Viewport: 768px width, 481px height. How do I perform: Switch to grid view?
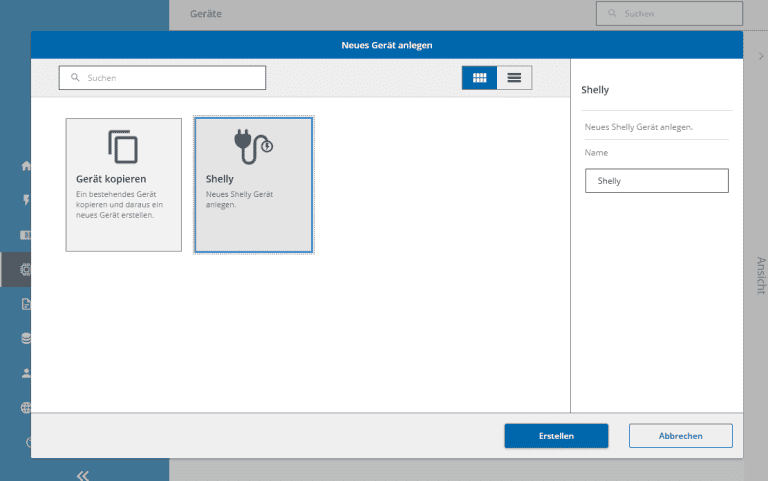coord(480,78)
